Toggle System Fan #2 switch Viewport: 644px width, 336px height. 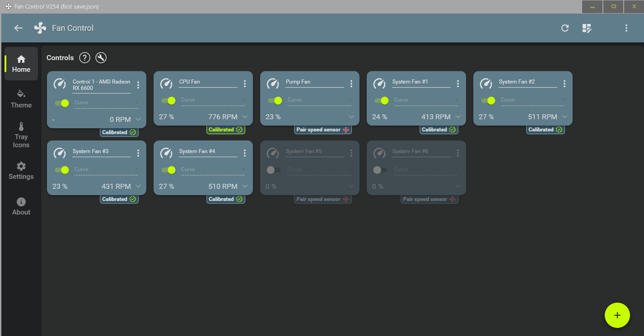[x=488, y=100]
